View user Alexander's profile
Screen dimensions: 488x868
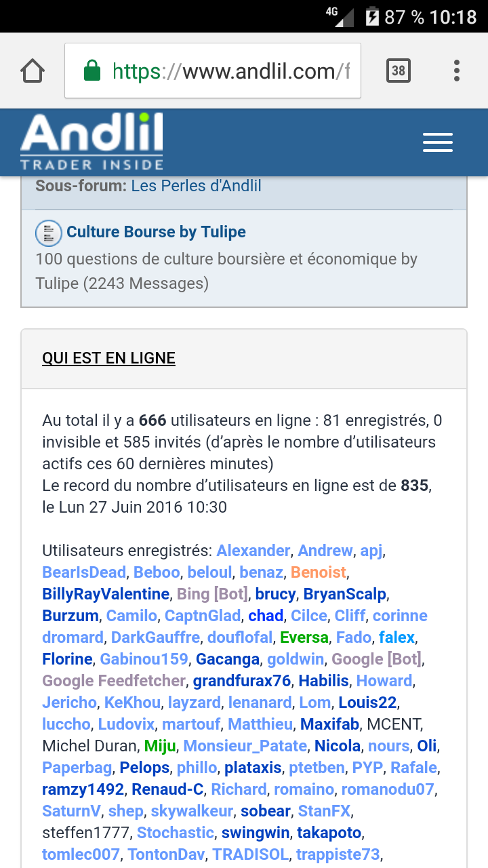(253, 551)
